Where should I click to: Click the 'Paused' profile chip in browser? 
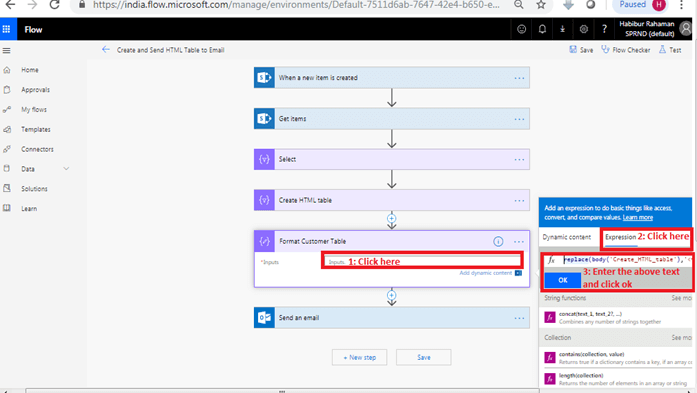pyautogui.click(x=640, y=5)
